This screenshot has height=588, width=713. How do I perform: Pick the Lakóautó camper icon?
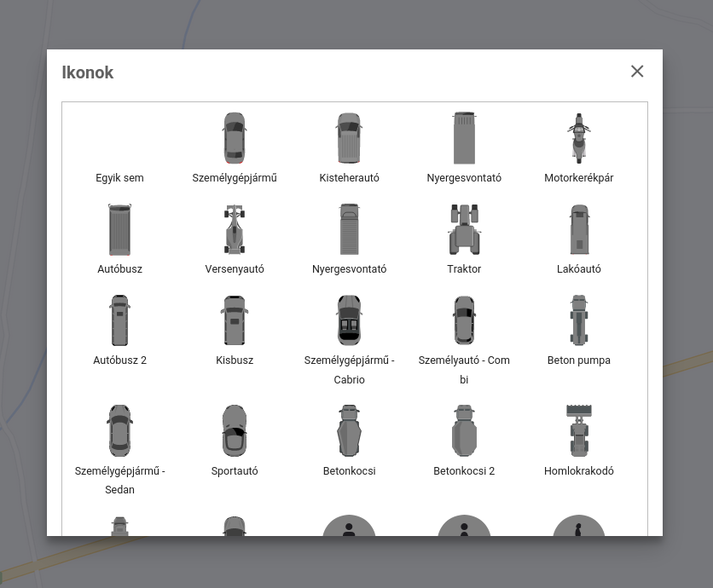coord(579,229)
